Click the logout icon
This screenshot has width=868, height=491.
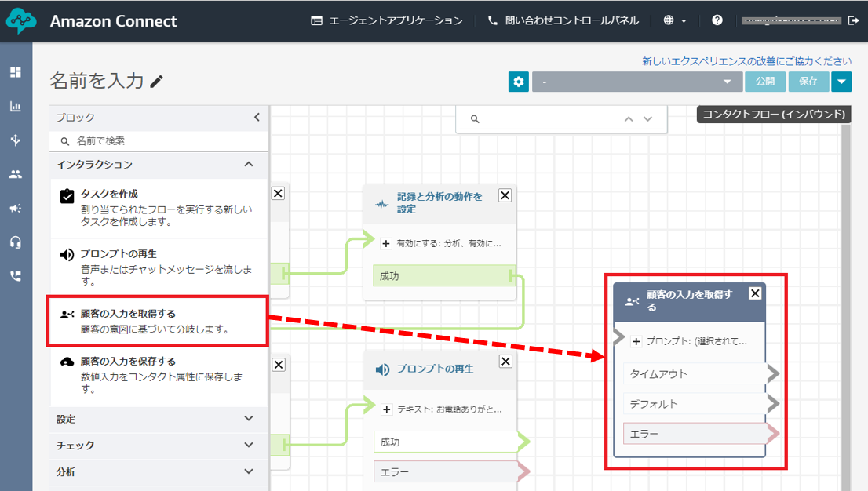(x=854, y=20)
